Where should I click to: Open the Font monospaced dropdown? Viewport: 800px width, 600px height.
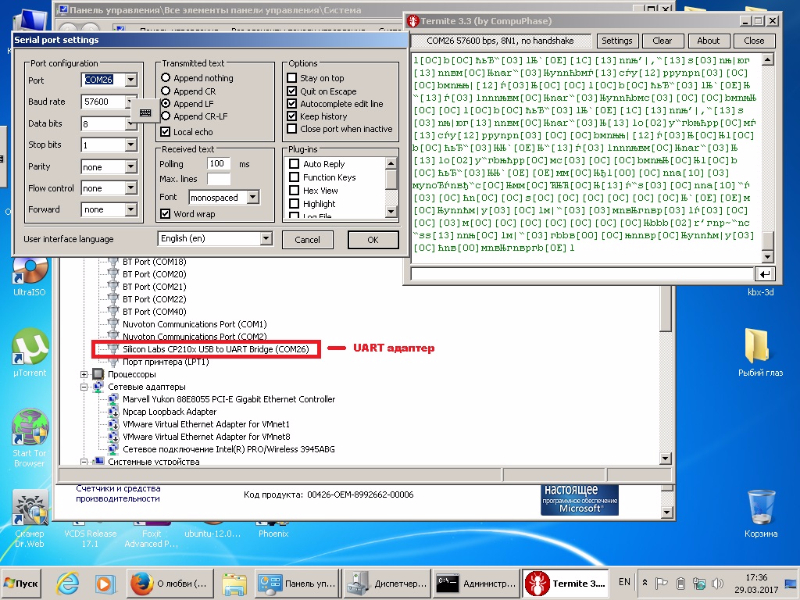(x=253, y=197)
